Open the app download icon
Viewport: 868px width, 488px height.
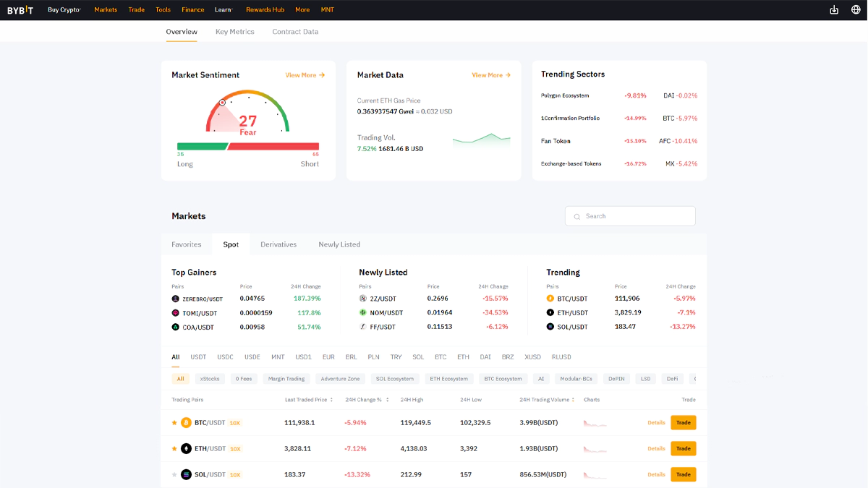(834, 10)
